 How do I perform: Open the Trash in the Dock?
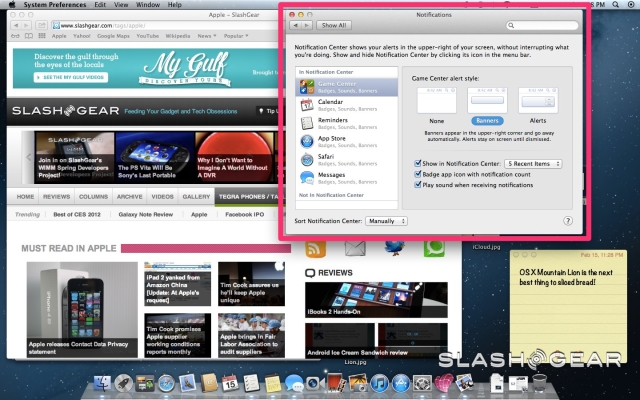(x=540, y=383)
